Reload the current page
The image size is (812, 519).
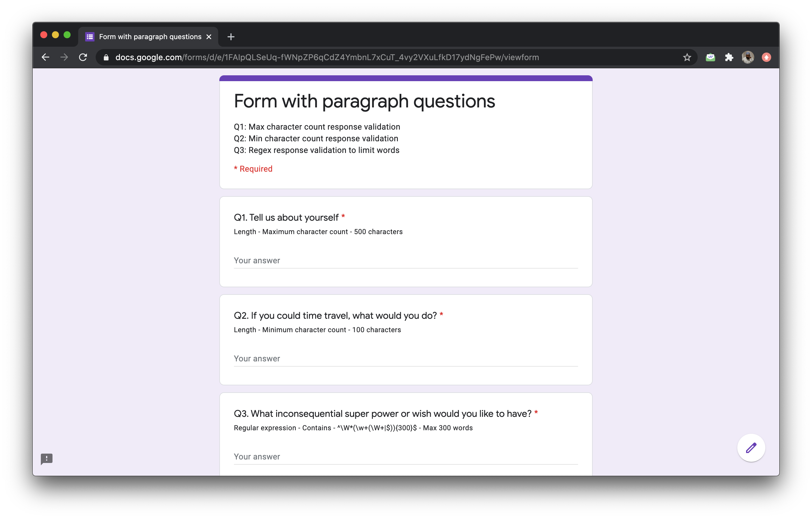tap(83, 58)
